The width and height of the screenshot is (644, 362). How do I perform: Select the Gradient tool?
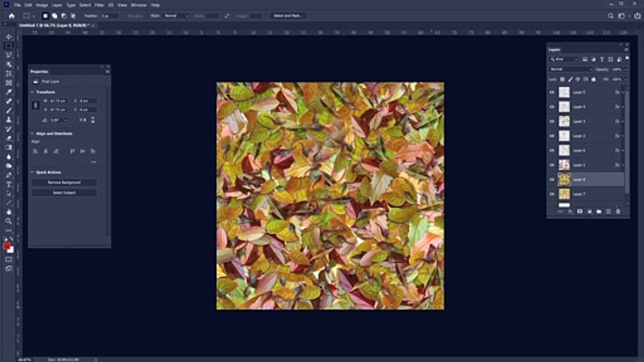tap(9, 147)
